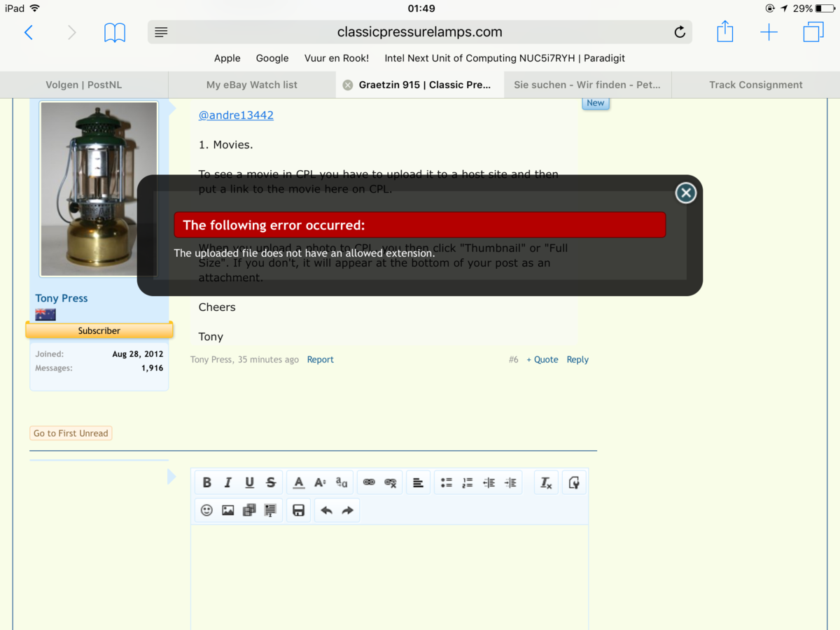Image resolution: width=840 pixels, height=630 pixels.
Task: Open Intel Next Unit of Computing bookmark
Action: tap(505, 58)
